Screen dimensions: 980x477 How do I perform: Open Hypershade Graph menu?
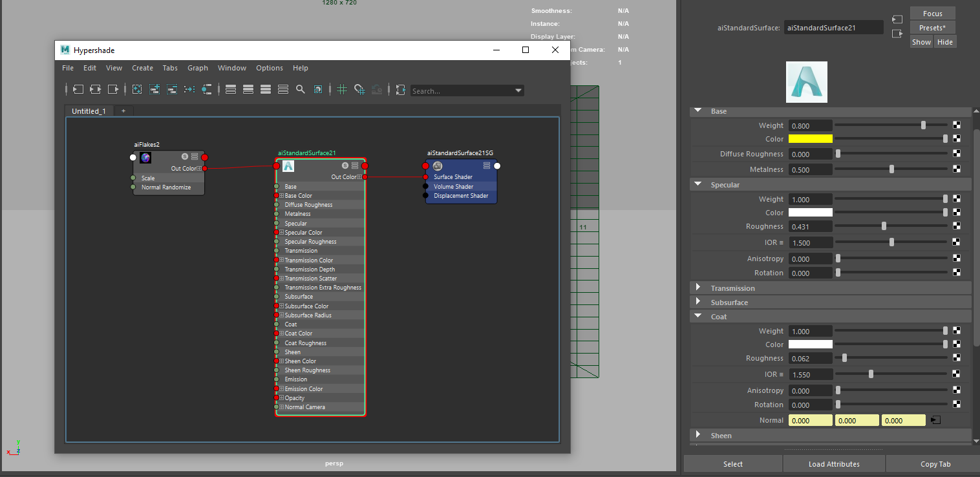[198, 68]
